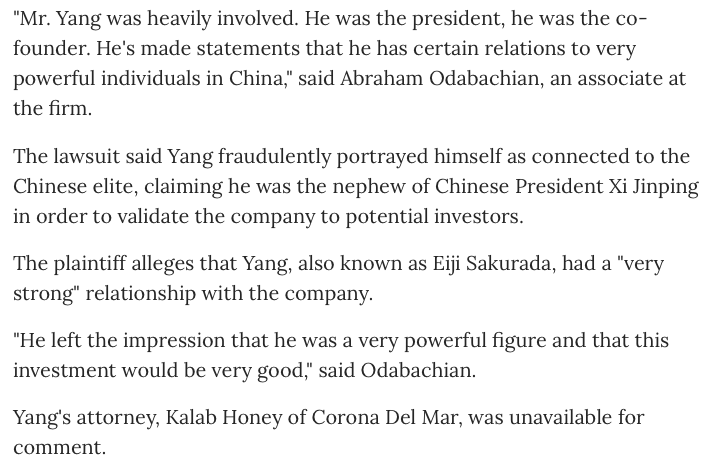Click the name "Abraham Odabachian" in first paragraph
The height and width of the screenshot is (466, 713).
[439, 78]
